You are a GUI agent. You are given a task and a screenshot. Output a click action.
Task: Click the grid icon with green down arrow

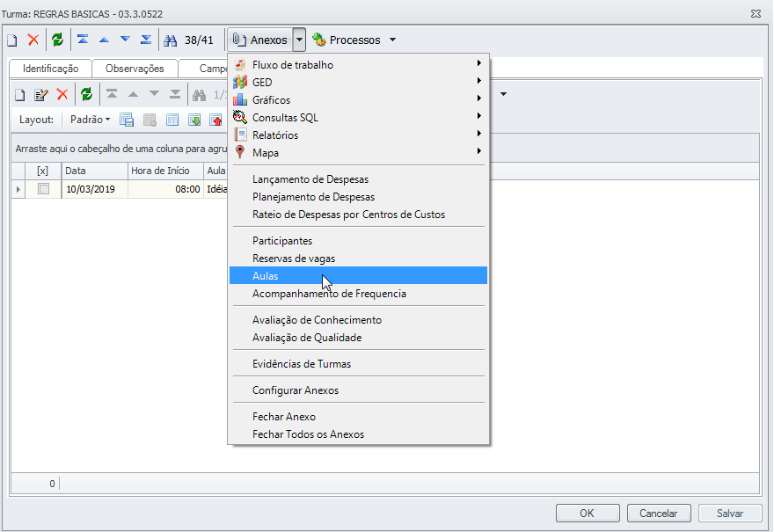pos(194,120)
